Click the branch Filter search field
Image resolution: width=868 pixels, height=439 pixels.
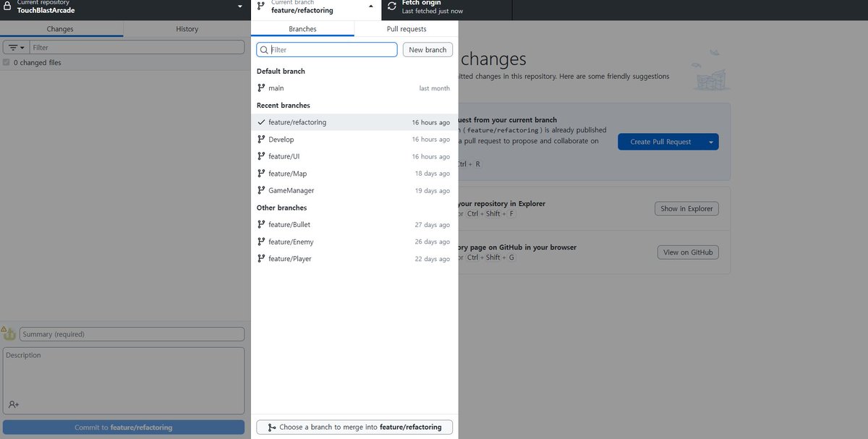[327, 50]
